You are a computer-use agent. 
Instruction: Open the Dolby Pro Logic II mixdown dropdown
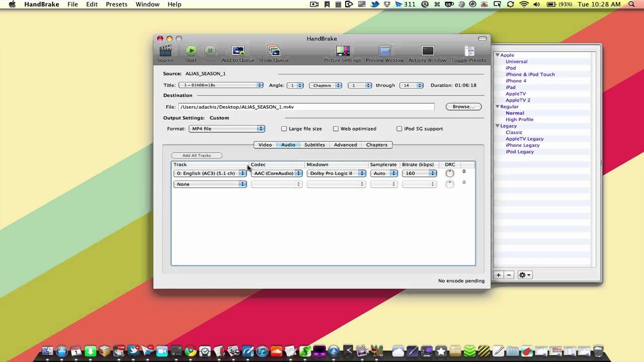pos(337,173)
